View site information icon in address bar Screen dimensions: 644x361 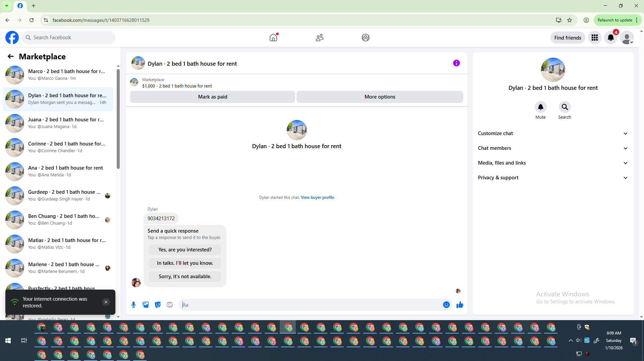[46, 20]
